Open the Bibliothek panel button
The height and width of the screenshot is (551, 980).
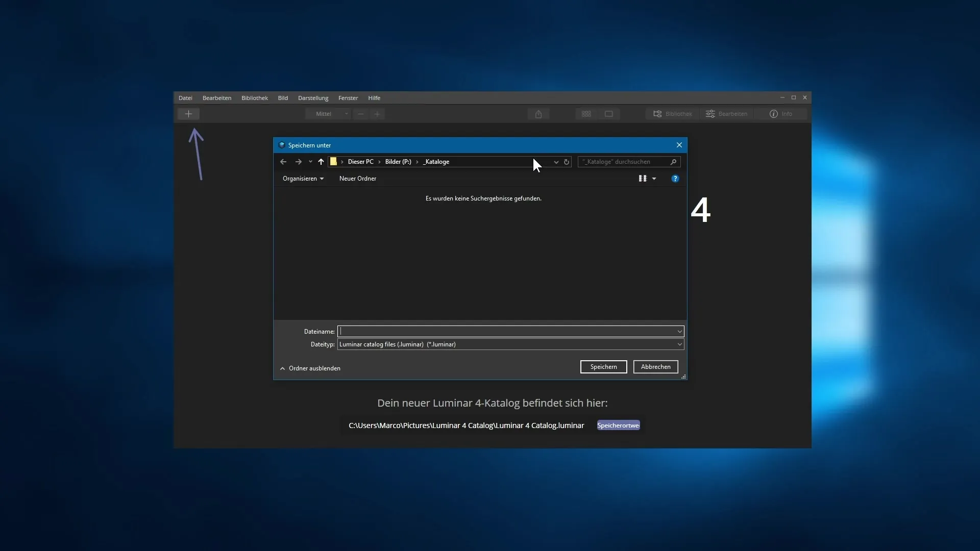point(673,114)
